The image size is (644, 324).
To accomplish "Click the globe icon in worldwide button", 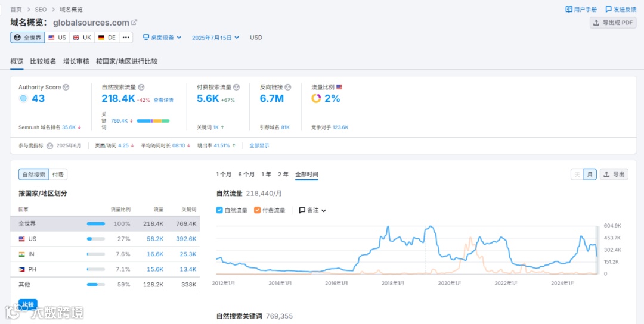I will tap(17, 38).
